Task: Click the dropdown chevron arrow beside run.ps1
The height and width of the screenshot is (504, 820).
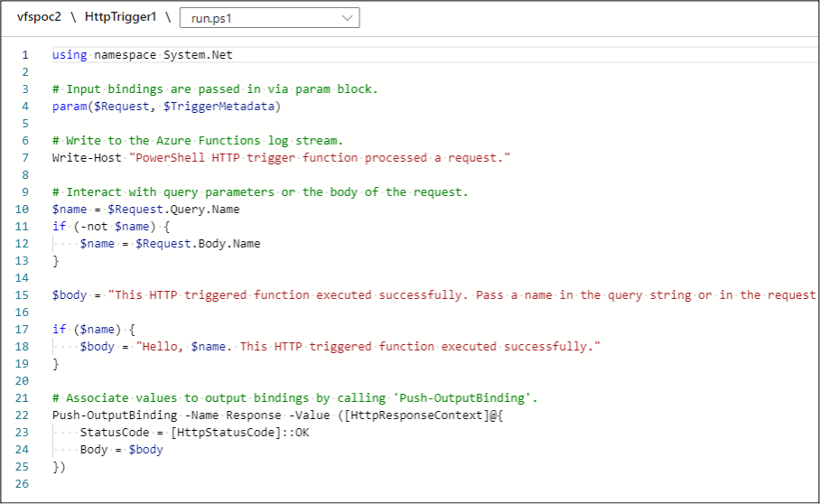Action: (347, 18)
